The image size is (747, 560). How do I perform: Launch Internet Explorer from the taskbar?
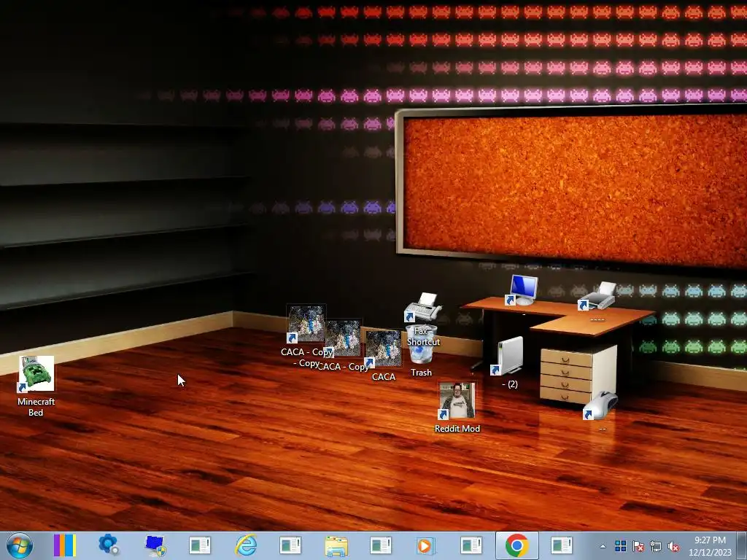[246, 545]
